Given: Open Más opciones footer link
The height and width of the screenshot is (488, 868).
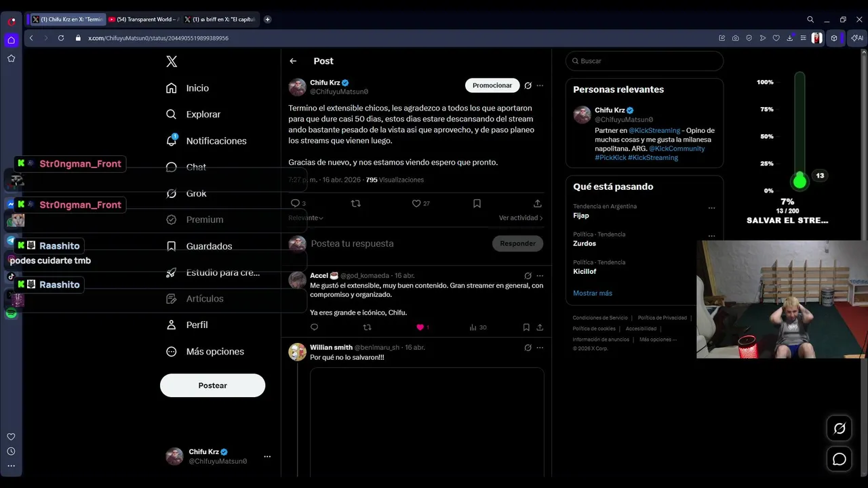Looking at the screenshot, I should pos(658,340).
